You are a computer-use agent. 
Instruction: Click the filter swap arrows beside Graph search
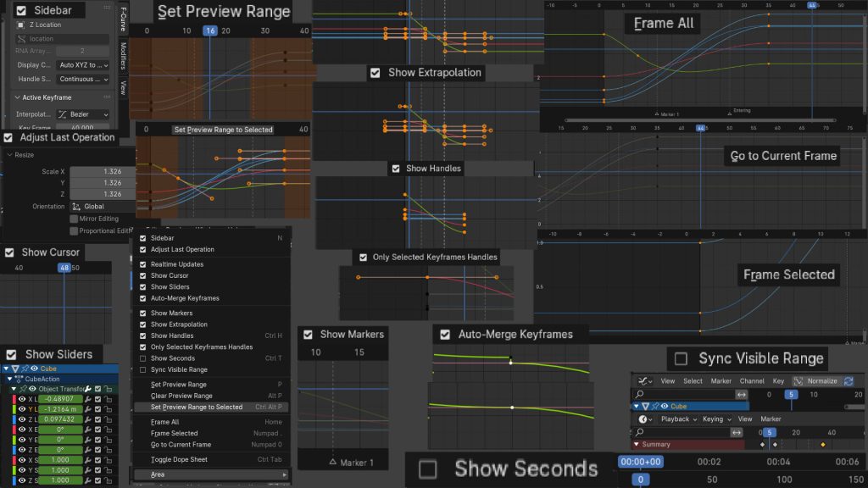point(741,394)
